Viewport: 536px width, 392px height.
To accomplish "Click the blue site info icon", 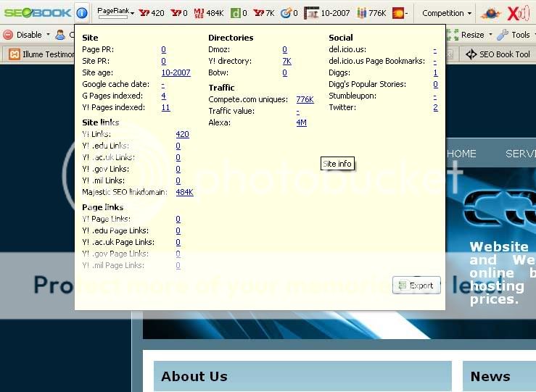I will click(82, 13).
